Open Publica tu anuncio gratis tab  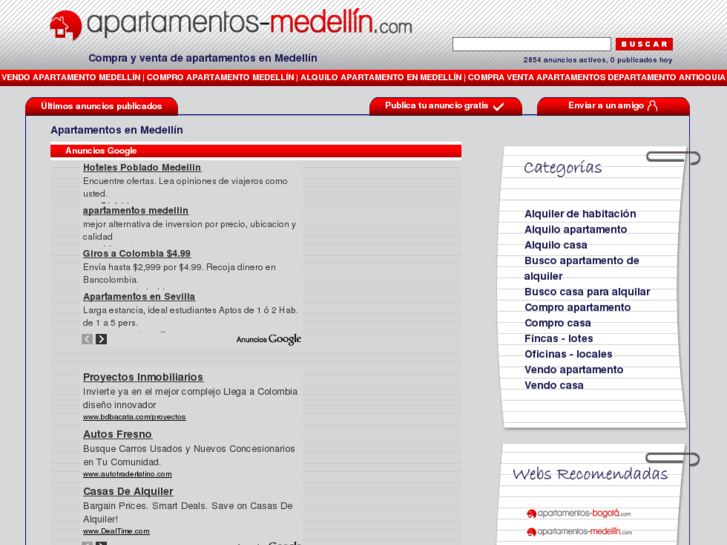(x=446, y=106)
